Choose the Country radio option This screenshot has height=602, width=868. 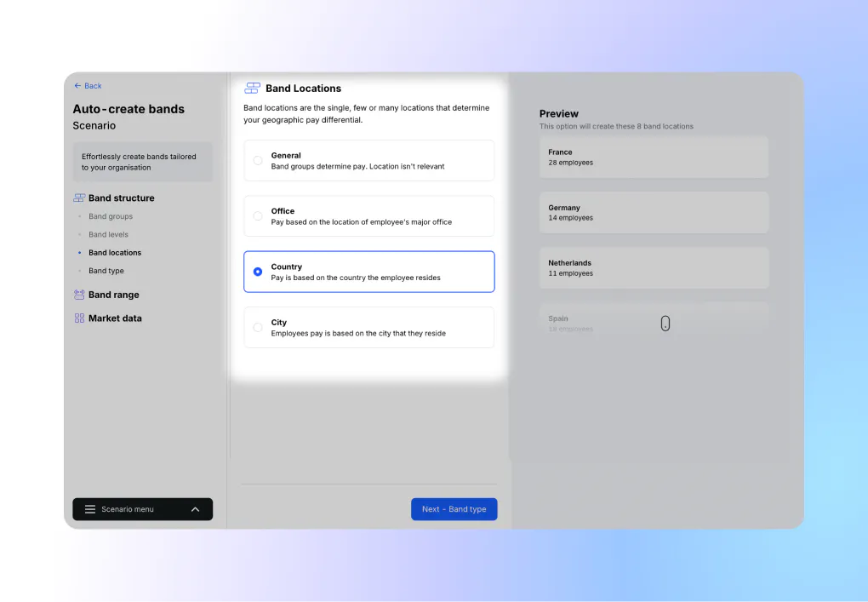coord(258,272)
